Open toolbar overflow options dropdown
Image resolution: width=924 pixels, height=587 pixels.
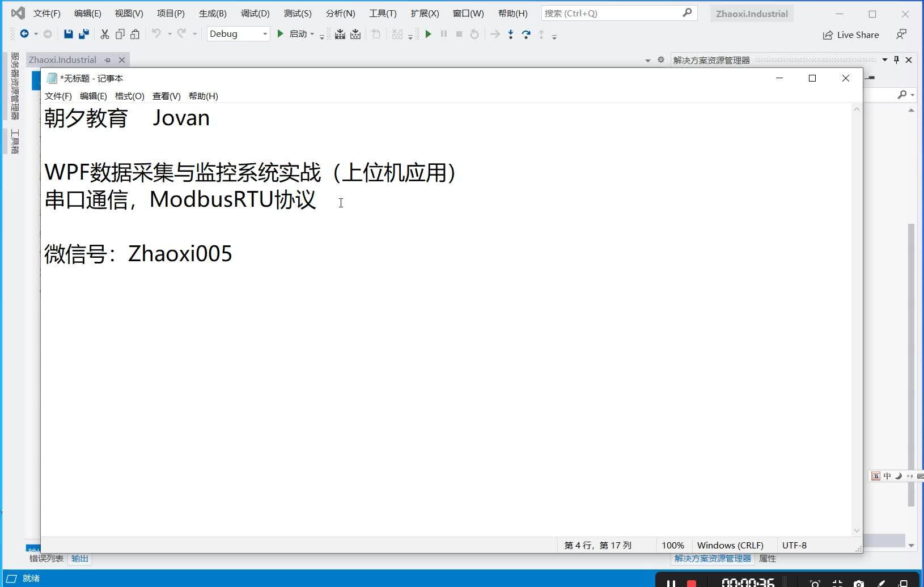554,35
